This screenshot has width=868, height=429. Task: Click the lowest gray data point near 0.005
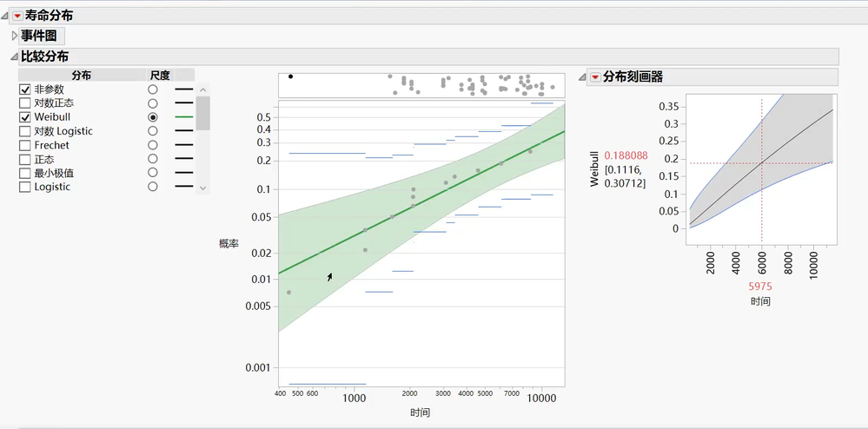(289, 293)
